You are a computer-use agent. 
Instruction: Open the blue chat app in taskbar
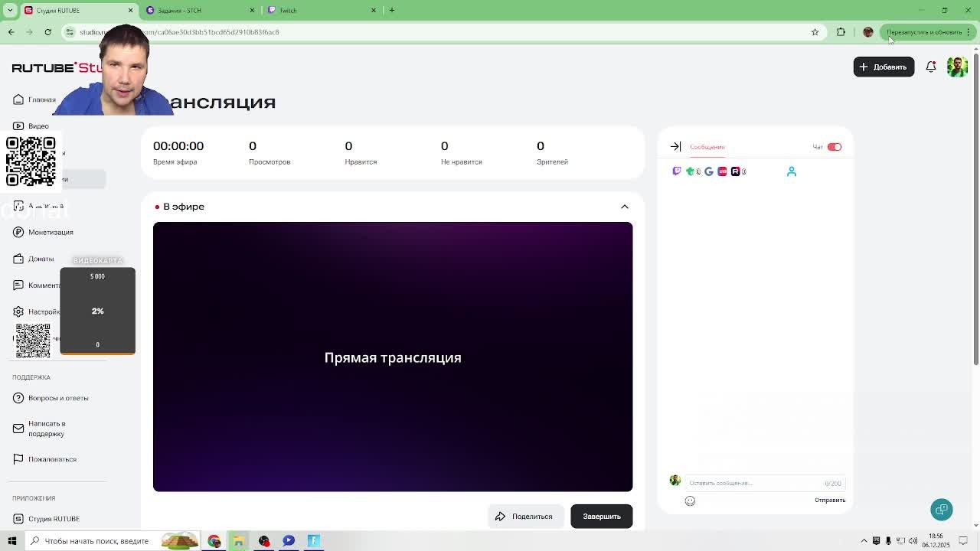pyautogui.click(x=289, y=541)
